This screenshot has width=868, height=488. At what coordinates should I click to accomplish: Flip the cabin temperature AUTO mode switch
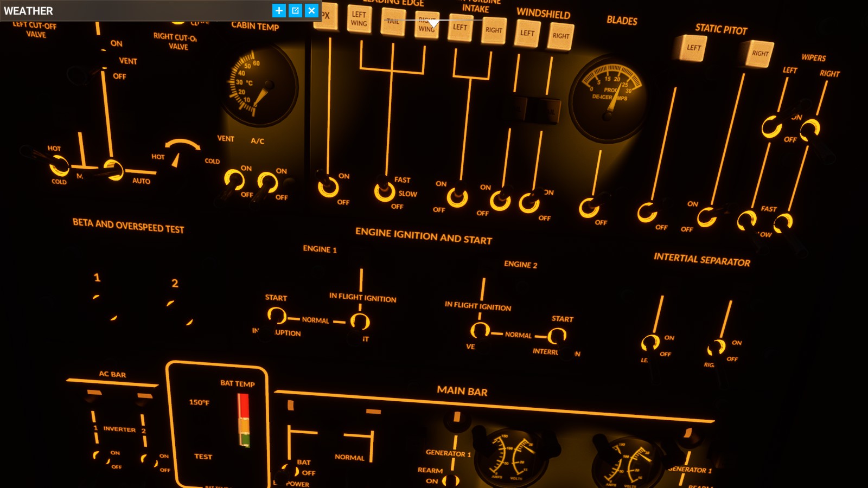(x=113, y=169)
